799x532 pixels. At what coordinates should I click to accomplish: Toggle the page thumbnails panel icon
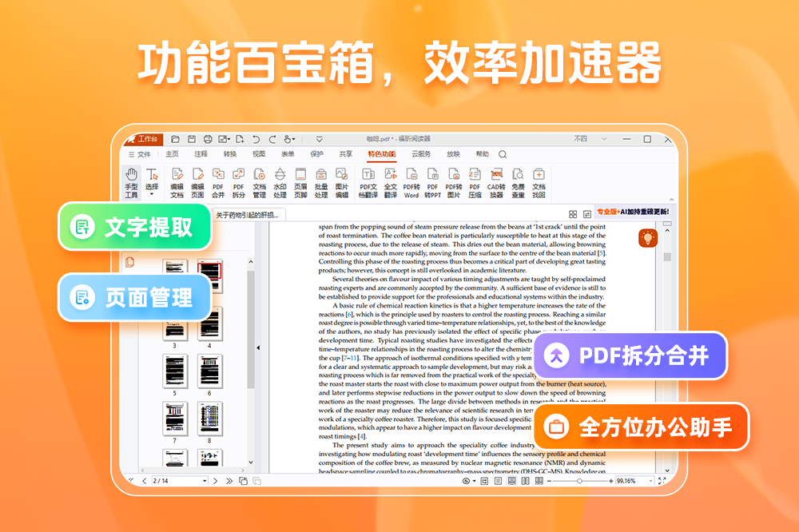(130, 262)
